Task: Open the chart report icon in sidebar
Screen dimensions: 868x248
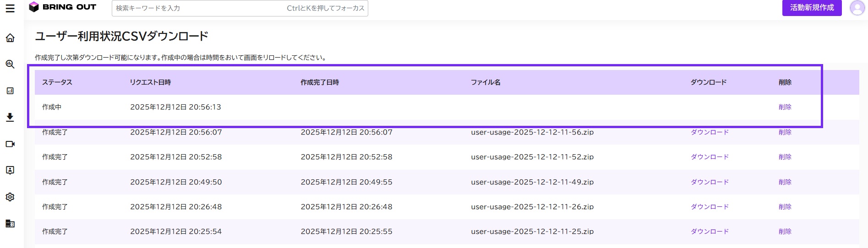Action: coord(10,91)
